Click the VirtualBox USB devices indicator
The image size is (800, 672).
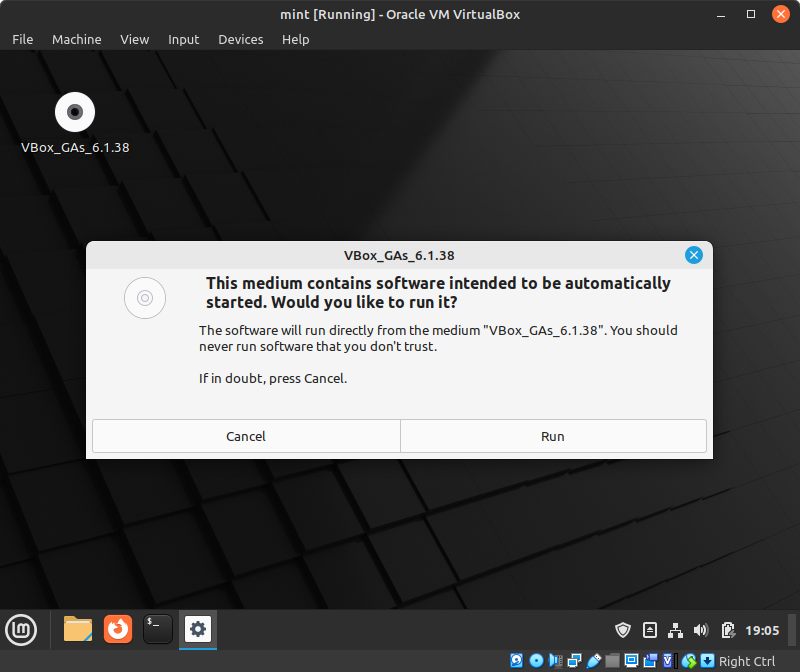click(x=593, y=661)
